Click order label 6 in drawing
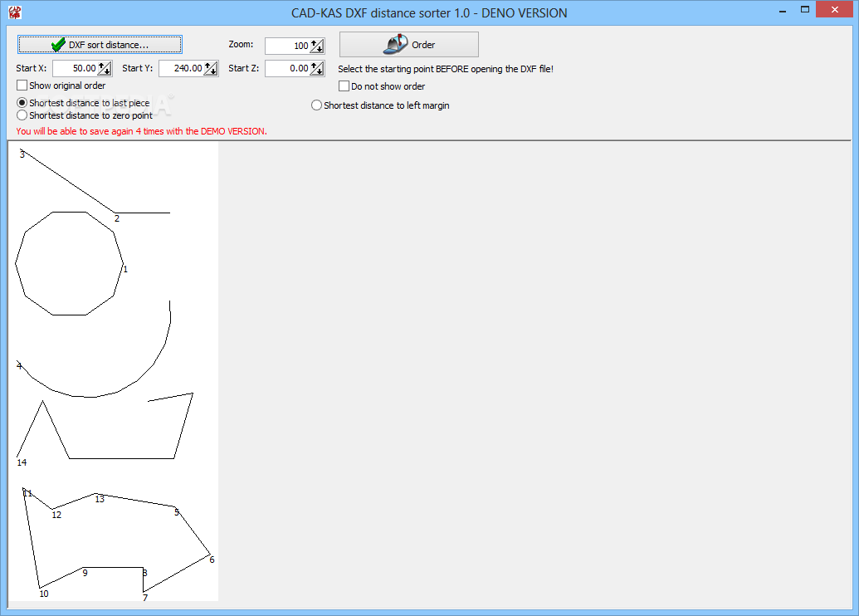The width and height of the screenshot is (859, 616). 212,560
